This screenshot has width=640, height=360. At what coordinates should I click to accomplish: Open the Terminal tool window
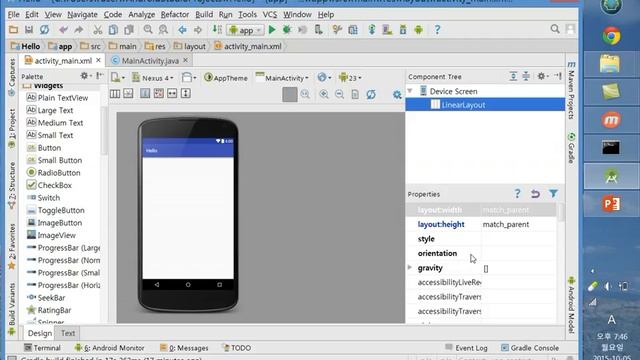point(42,348)
